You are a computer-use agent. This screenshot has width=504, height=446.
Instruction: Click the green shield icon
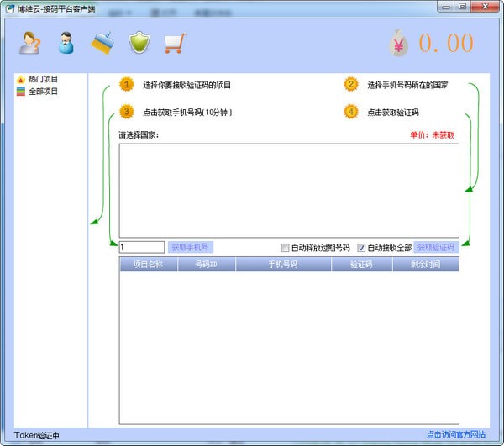click(138, 43)
